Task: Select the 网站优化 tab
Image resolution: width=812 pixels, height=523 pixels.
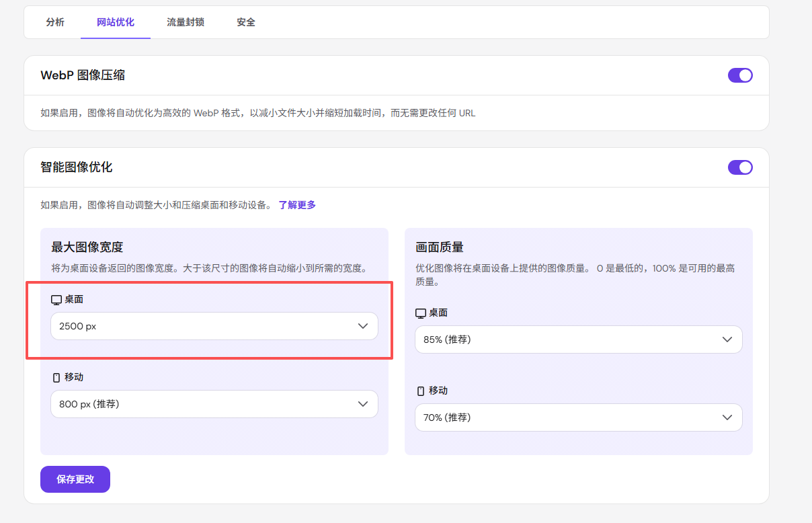Action: (116, 22)
